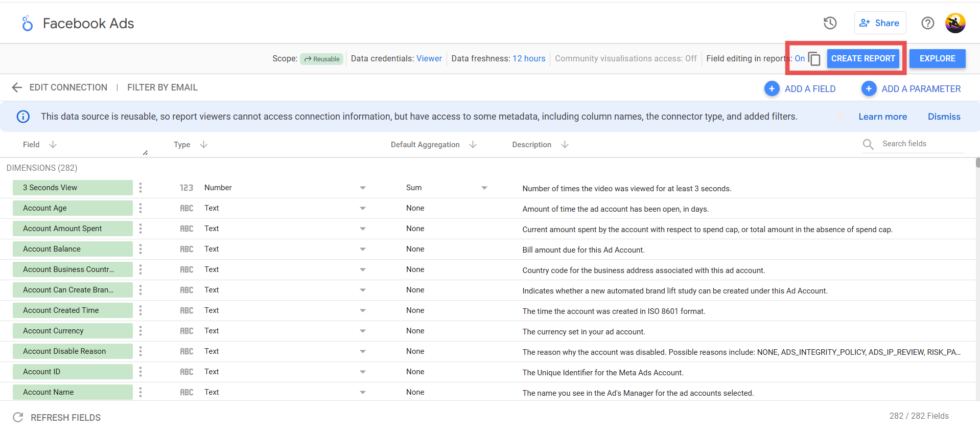Open type dropdown for Account Amount Spent
980x430 pixels.
[363, 229]
